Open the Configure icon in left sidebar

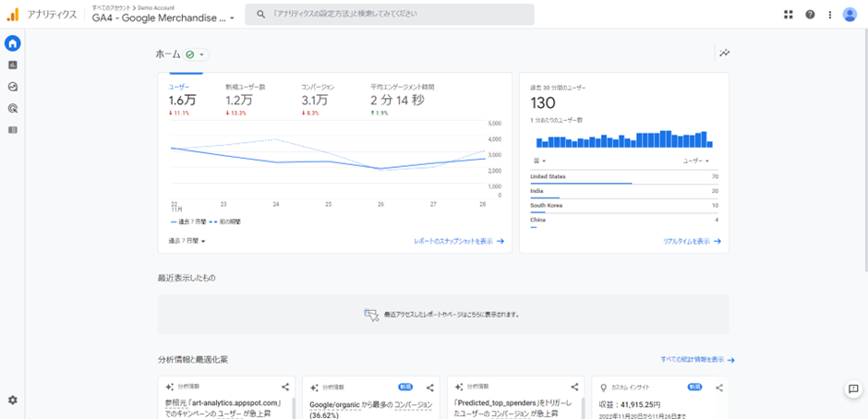(x=13, y=130)
